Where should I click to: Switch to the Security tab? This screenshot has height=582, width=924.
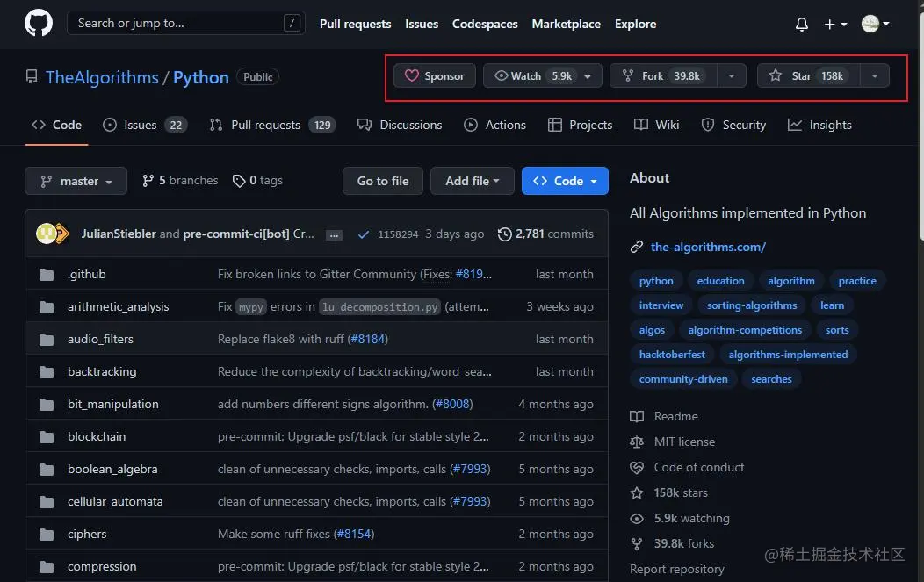(x=733, y=125)
